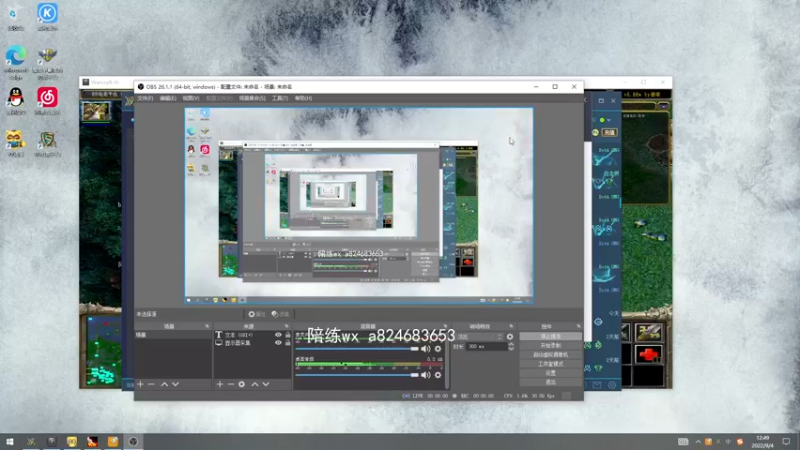Image resolution: width=800 pixels, height=450 pixels.
Task: Open QQ penguin desktop icon
Action: [16, 101]
